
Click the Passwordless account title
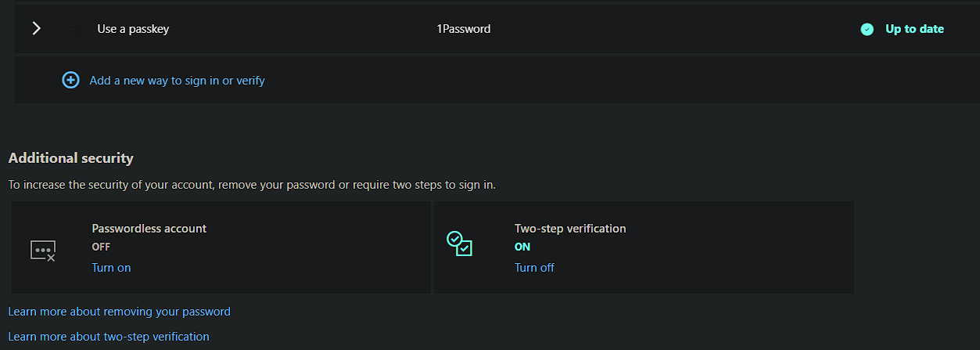coord(149,229)
